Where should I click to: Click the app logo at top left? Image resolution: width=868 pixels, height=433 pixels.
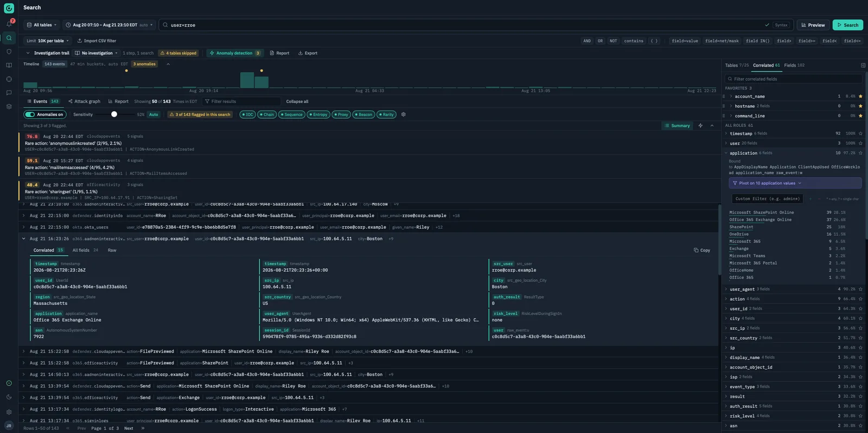click(9, 8)
